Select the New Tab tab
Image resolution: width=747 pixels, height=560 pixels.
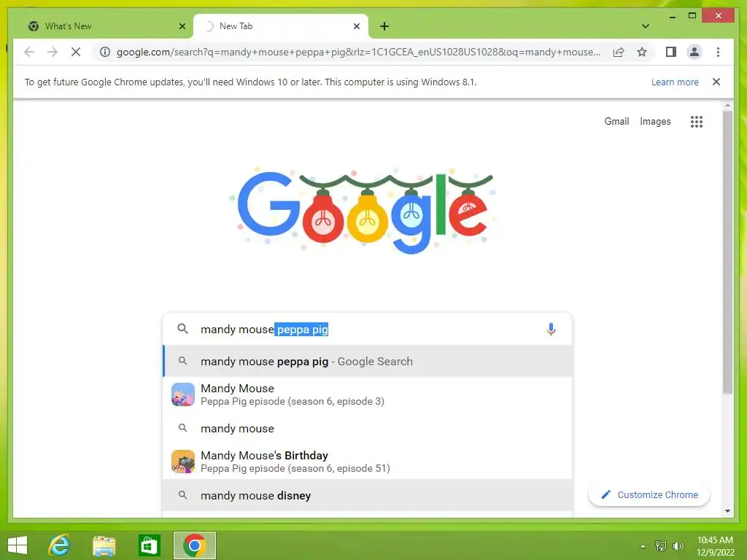(281, 26)
